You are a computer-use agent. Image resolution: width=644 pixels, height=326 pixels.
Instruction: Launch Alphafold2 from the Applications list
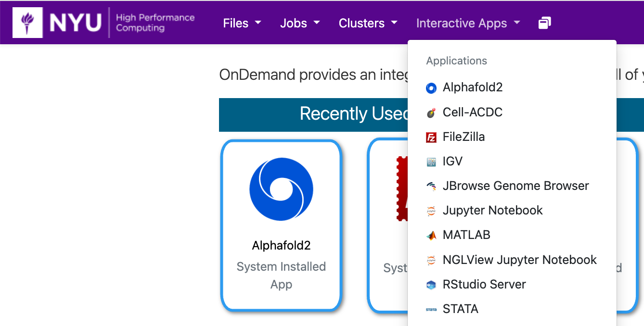[512, 88]
